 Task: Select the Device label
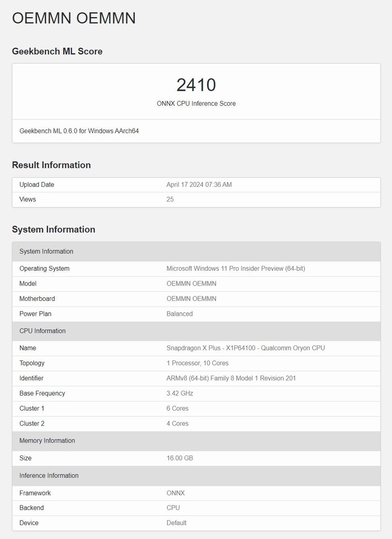(29, 523)
